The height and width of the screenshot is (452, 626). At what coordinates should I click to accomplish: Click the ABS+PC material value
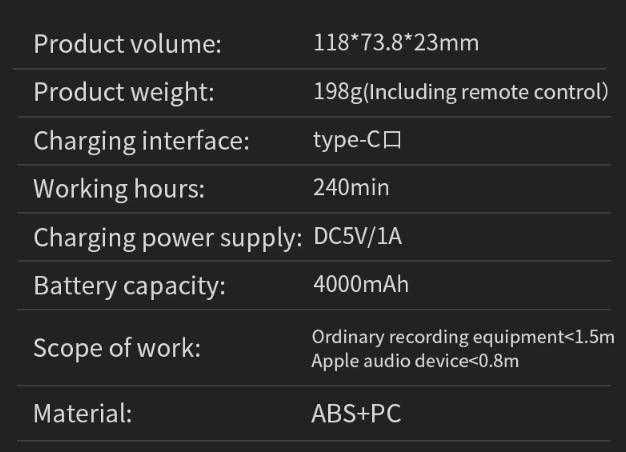point(356,413)
